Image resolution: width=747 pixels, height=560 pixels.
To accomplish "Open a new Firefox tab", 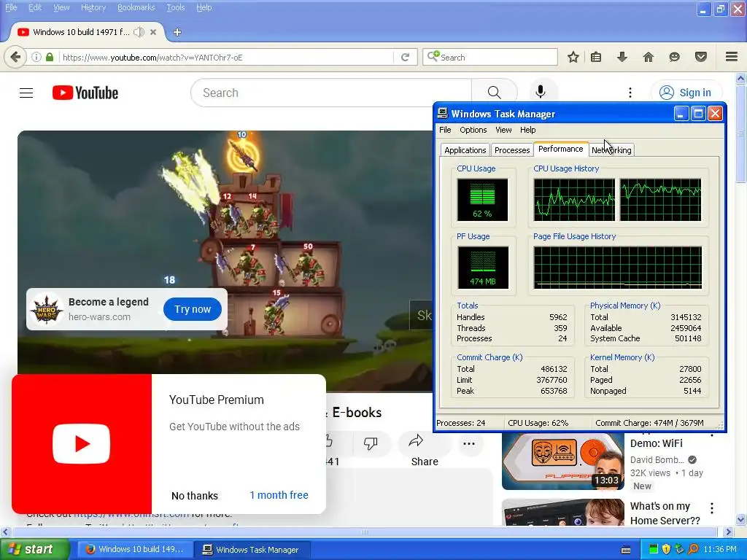I will [177, 32].
